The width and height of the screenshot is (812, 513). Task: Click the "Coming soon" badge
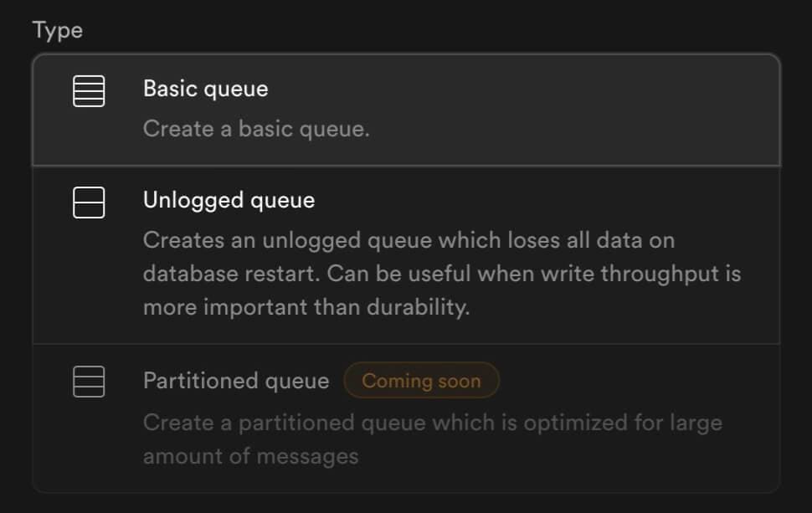click(x=421, y=382)
